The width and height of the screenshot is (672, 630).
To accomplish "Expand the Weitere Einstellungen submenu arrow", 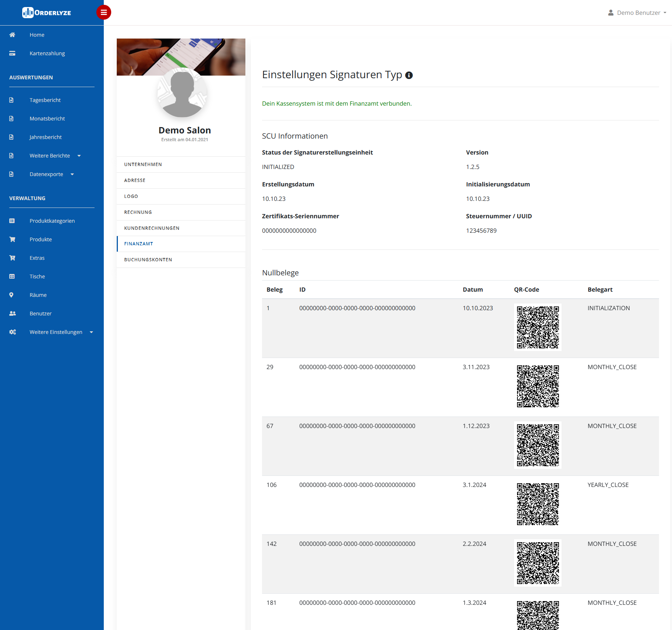I will [x=92, y=332].
